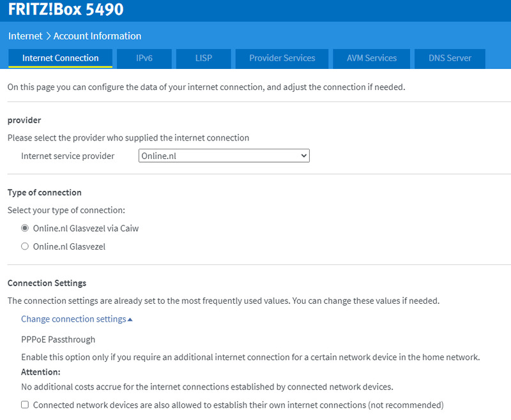Viewport: 511px width, 420px height.
Task: Click 'The connection settings are already set' text
Action: [x=224, y=301]
